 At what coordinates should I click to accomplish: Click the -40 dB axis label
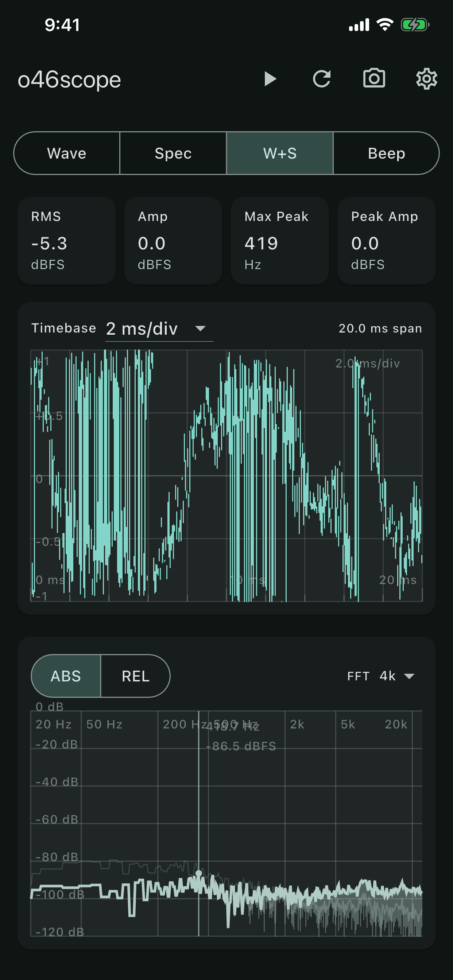57,782
